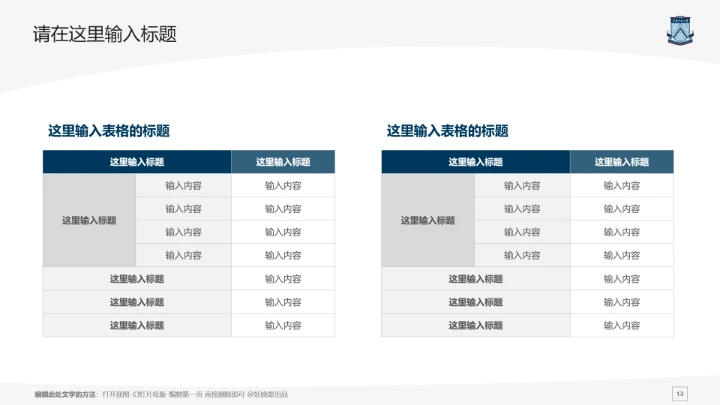
Task: Select the tall grey merged cell in right table
Action: pos(428,220)
